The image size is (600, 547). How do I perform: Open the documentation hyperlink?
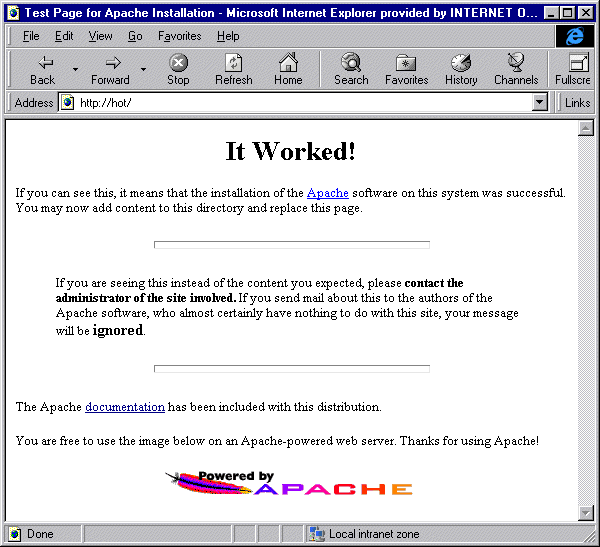125,407
